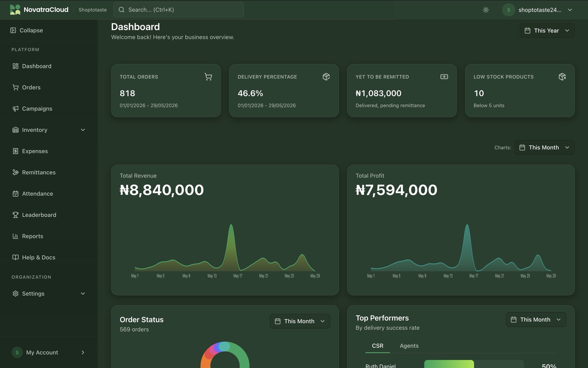This screenshot has height=368, width=588.
Task: Open the Order Status This Month dropdown
Action: (300, 321)
